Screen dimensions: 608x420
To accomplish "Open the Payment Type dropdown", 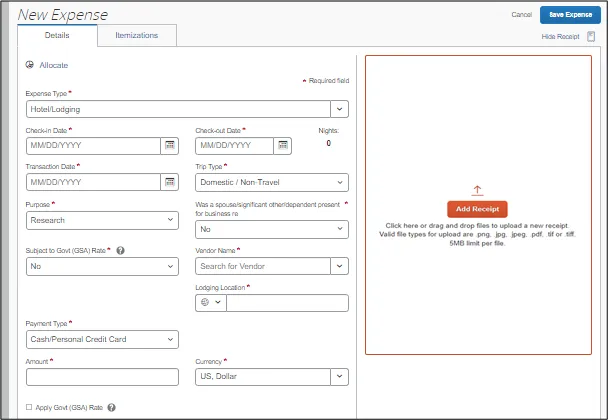I will click(102, 339).
